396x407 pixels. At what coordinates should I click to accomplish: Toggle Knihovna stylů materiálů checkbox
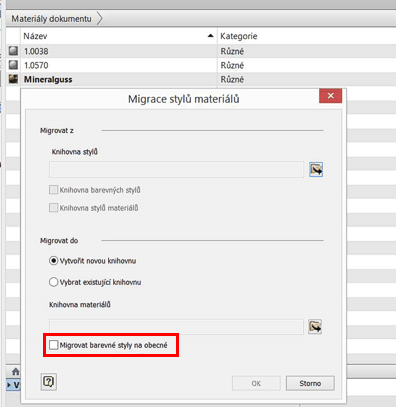click(53, 208)
